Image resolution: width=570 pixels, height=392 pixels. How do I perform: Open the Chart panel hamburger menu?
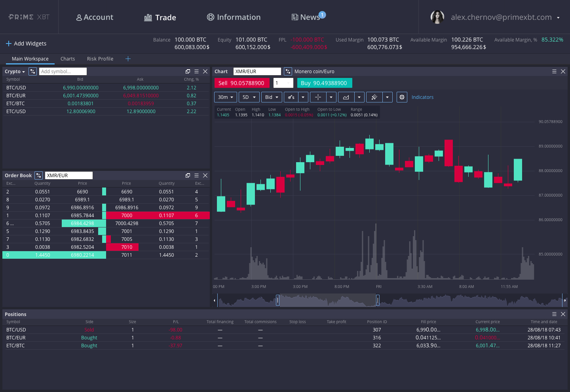pos(554,72)
